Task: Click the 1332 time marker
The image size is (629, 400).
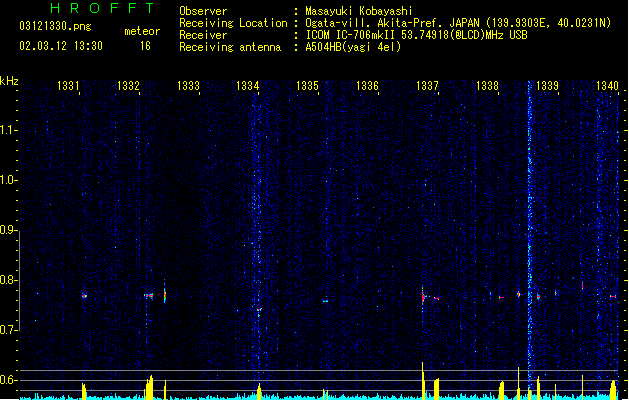Action: click(128, 86)
